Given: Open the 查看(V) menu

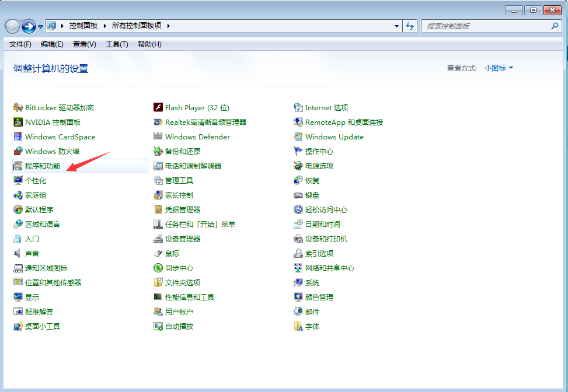Looking at the screenshot, I should click(x=85, y=44).
